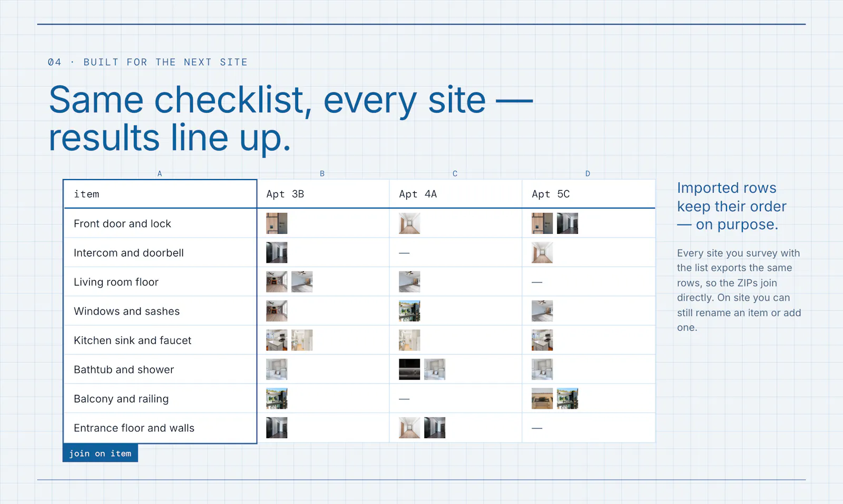The width and height of the screenshot is (843, 504).
Task: Click column letter B above the table
Action: coord(322,173)
